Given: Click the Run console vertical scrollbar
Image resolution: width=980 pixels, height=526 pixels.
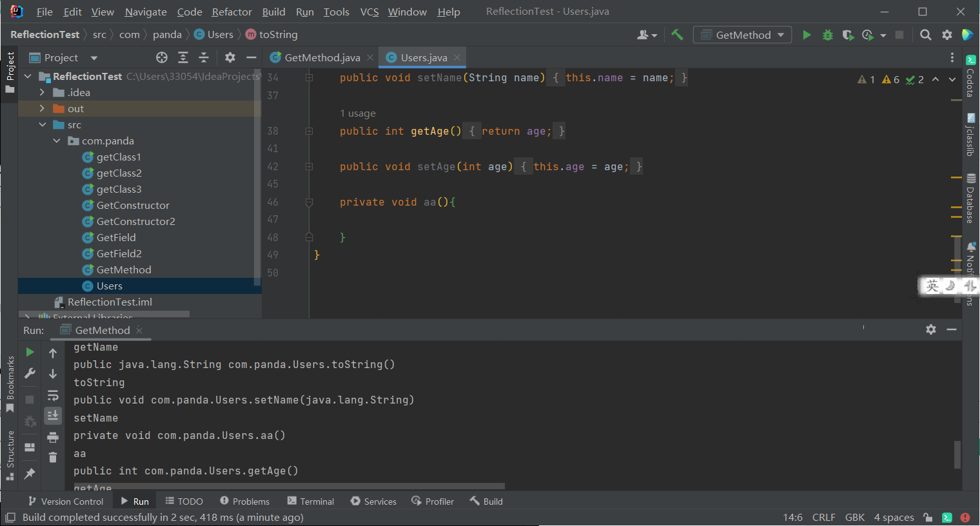Looking at the screenshot, I should pyautogui.click(x=957, y=454).
